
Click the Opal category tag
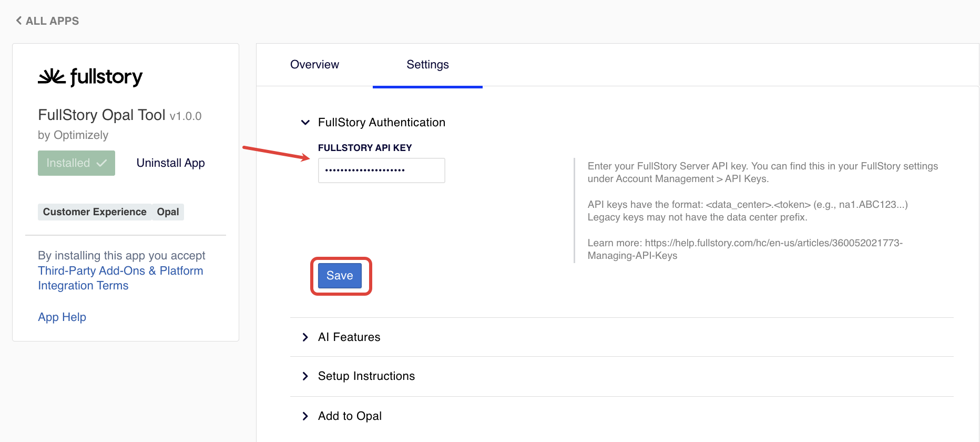168,212
